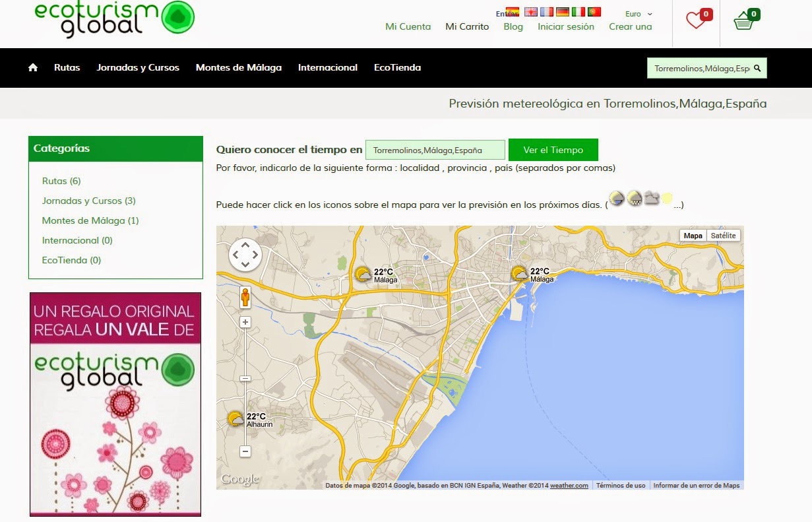Click the search magnifier icon
Image resolution: width=812 pixels, height=522 pixels.
pyautogui.click(x=757, y=67)
